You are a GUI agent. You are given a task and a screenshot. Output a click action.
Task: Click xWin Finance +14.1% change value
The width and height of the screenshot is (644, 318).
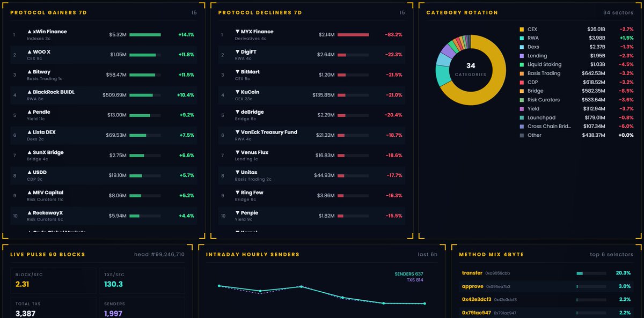186,35
